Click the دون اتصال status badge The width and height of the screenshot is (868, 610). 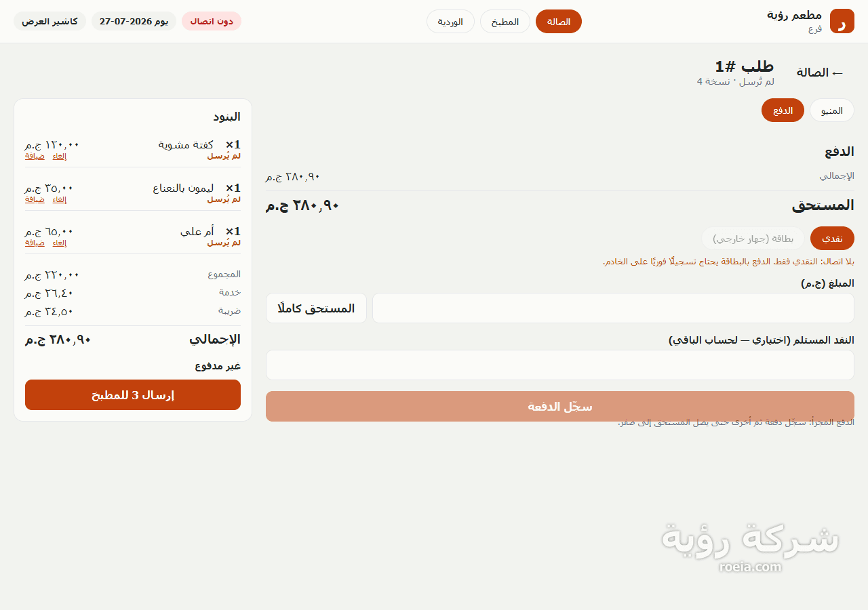pyautogui.click(x=212, y=21)
